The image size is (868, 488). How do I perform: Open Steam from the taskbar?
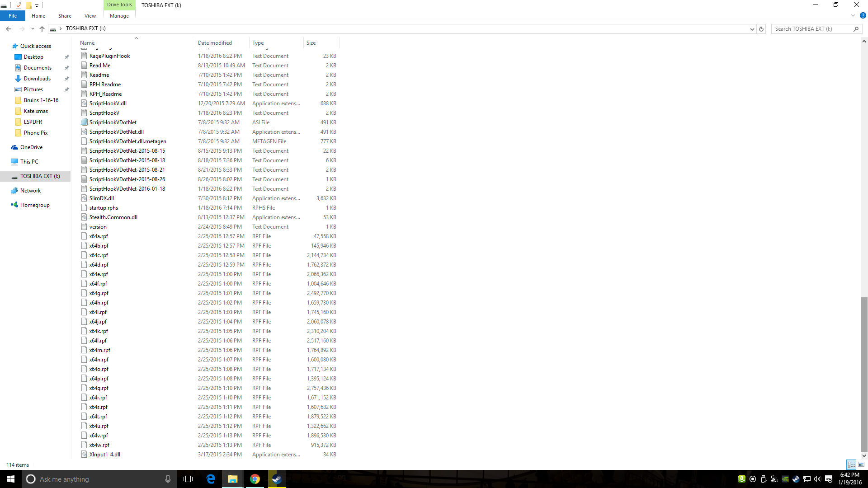[x=277, y=479]
